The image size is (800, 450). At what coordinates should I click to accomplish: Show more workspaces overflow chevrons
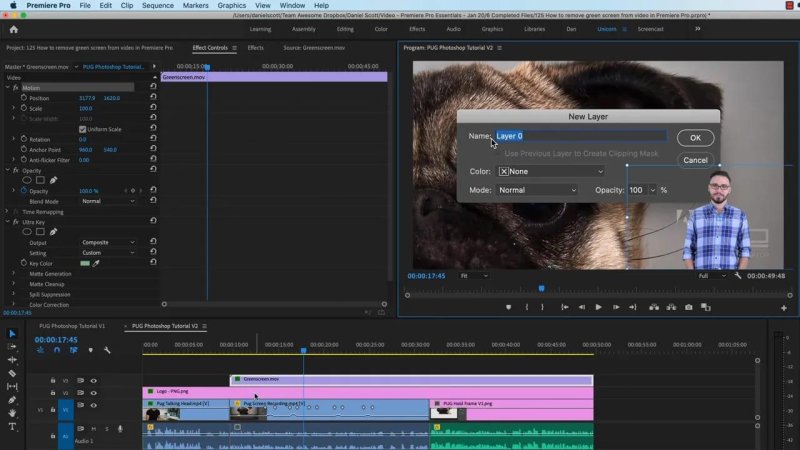click(697, 29)
